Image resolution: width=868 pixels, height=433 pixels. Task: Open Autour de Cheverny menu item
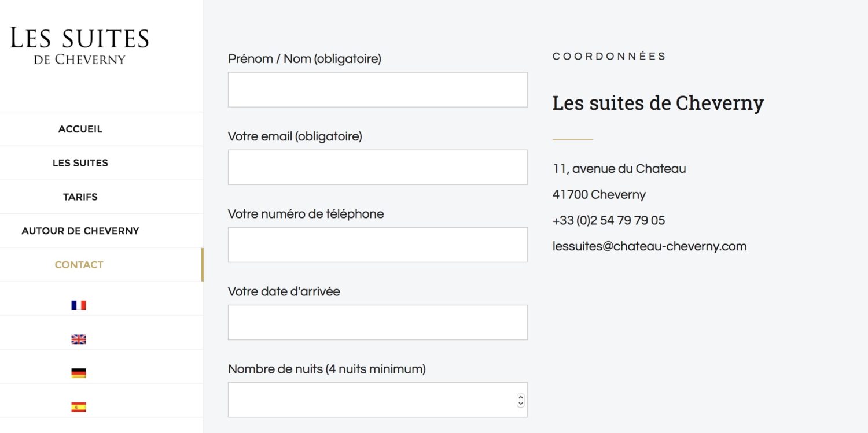click(x=80, y=231)
